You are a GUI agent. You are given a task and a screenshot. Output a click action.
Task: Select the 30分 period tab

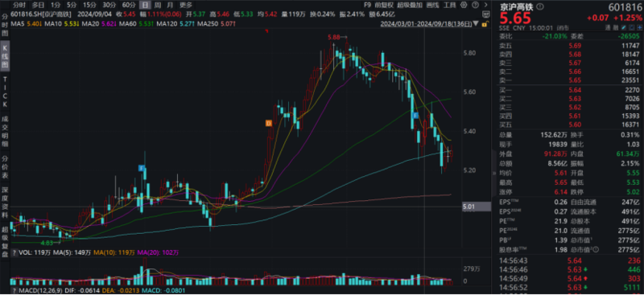tap(109, 5)
